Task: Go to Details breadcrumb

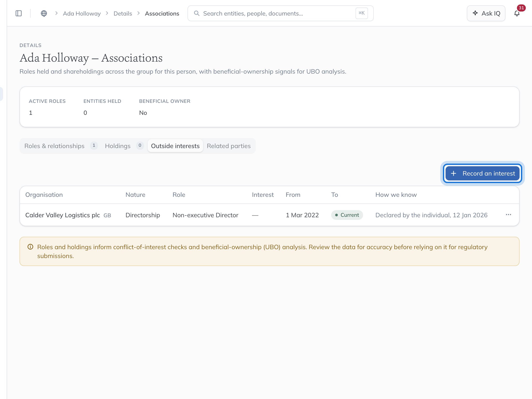Action: (x=123, y=14)
